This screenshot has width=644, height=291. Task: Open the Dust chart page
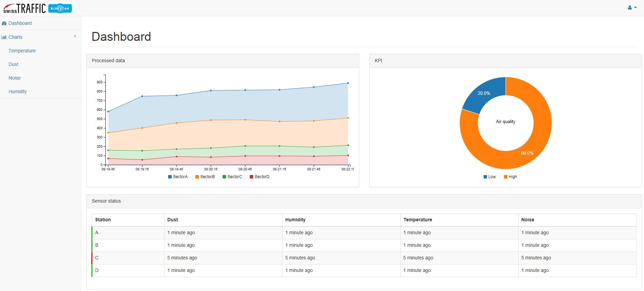tap(14, 64)
